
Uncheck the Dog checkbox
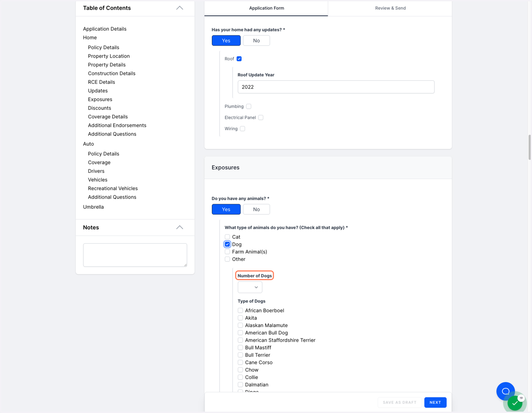pos(227,244)
